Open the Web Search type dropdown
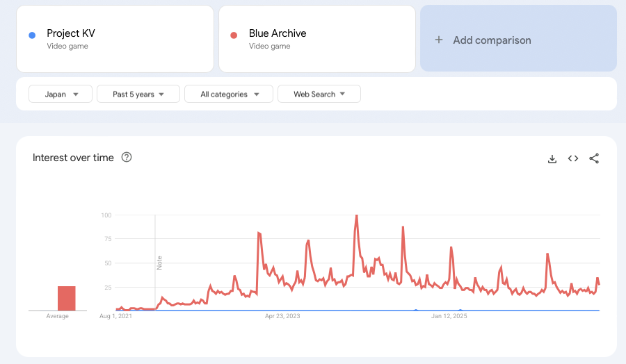Screen dimensions: 626x364 pyautogui.click(x=319, y=94)
